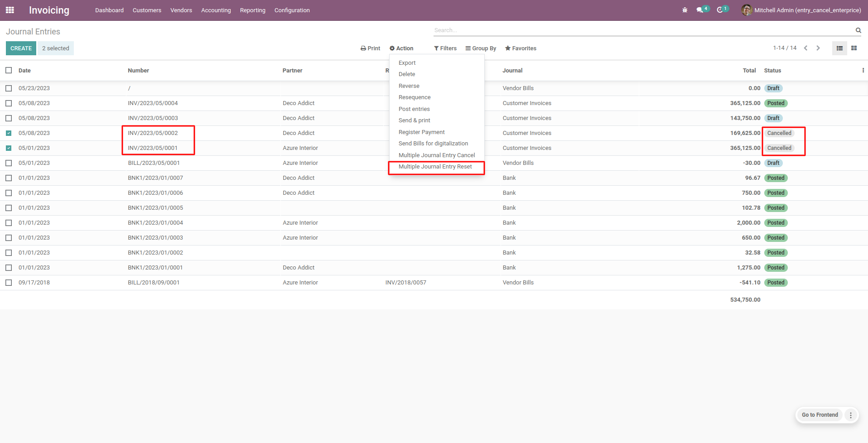Check the BILL/2018/09/0001 row checkbox
The height and width of the screenshot is (443, 868).
[x=9, y=283]
